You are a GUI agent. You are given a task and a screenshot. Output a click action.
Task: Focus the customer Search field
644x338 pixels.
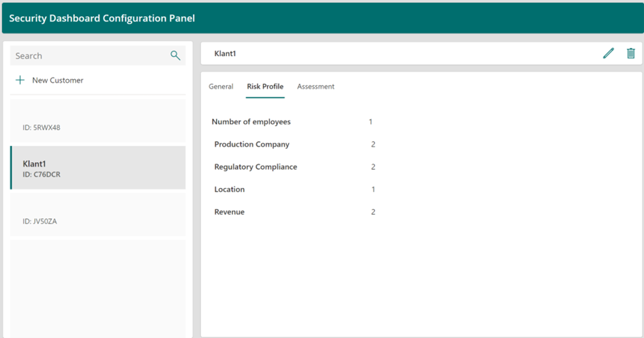tap(89, 56)
